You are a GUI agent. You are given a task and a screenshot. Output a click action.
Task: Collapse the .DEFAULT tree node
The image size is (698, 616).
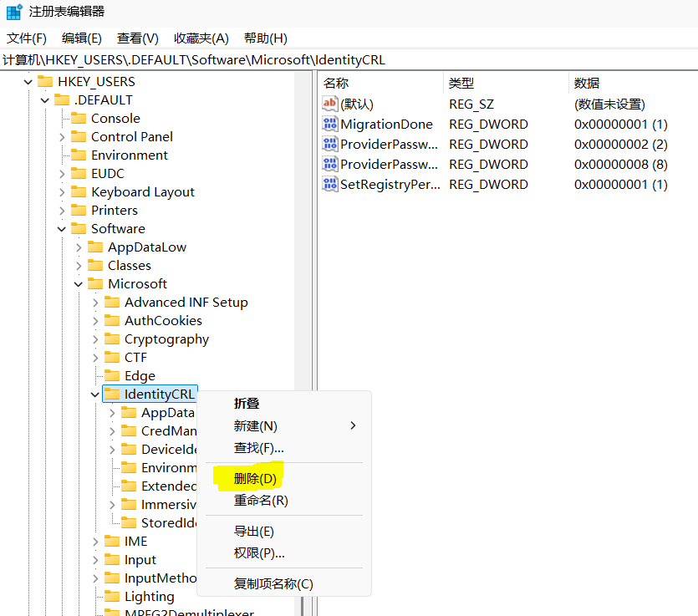point(45,100)
